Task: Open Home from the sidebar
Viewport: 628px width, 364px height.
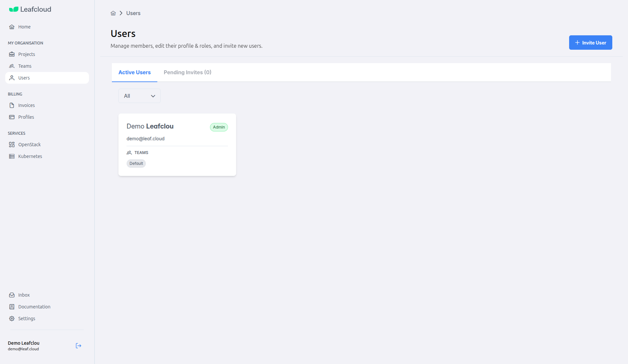Action: click(x=47, y=27)
